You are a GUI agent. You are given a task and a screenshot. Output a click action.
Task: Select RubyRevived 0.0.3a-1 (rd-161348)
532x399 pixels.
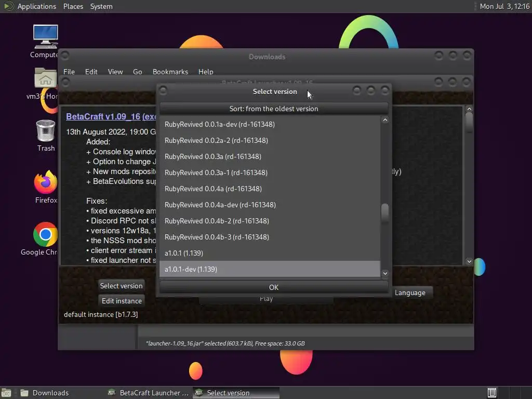[270, 172]
